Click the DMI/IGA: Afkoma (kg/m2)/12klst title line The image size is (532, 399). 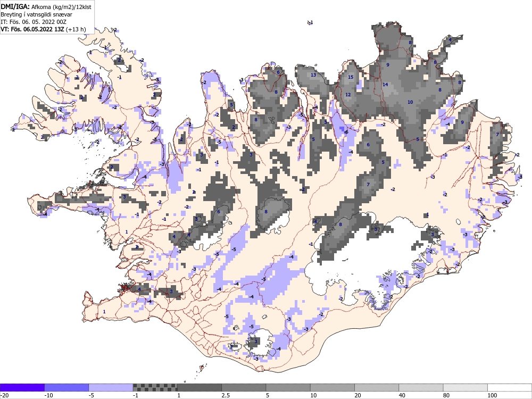point(46,6)
